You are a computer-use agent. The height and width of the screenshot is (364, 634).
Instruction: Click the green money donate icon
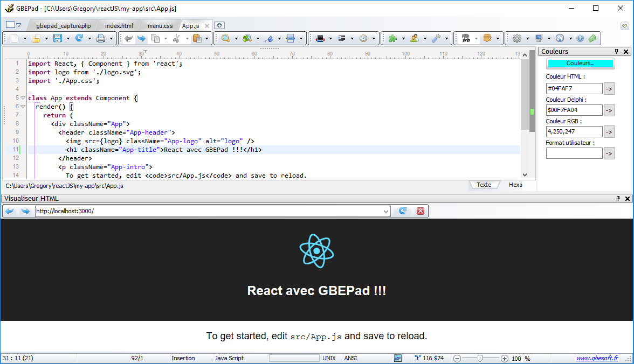(592, 38)
